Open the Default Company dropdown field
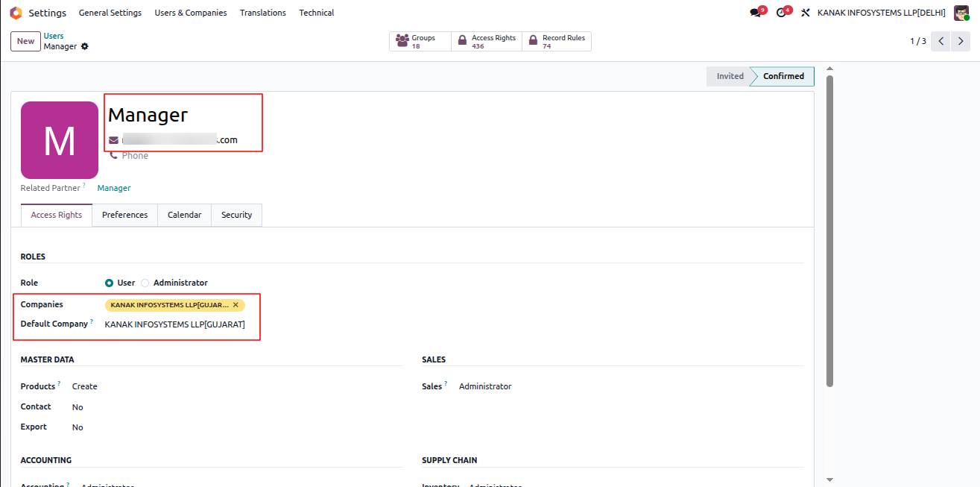Screen dimensions: 980x487 coord(175,324)
